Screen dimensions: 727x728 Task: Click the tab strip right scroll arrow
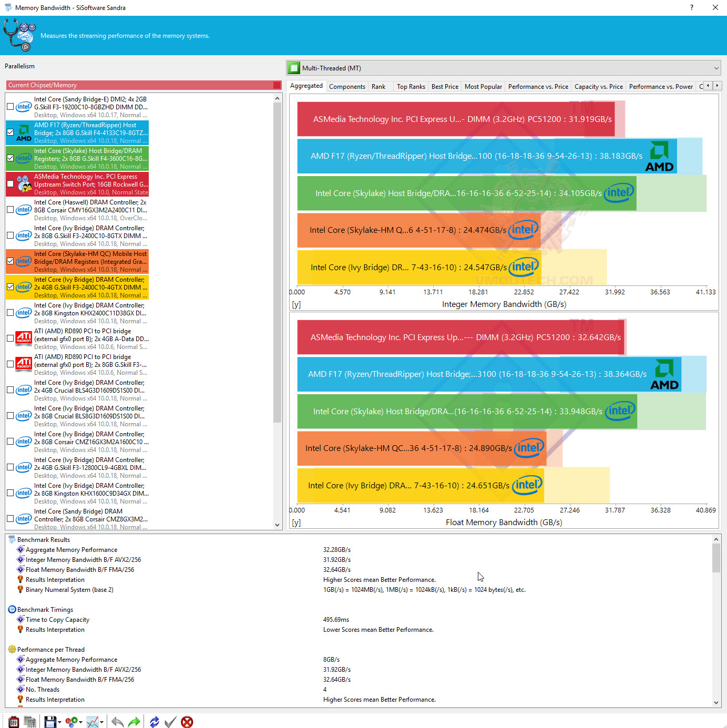tap(717, 86)
